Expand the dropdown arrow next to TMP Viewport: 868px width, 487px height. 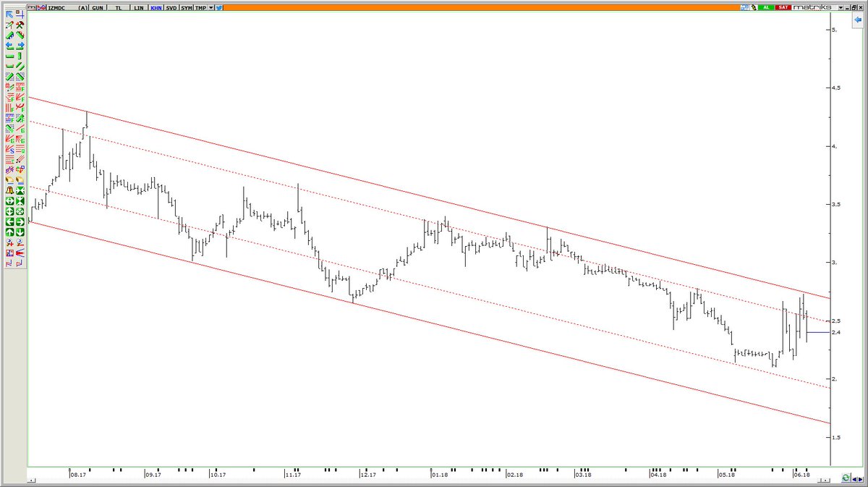pyautogui.click(x=211, y=7)
